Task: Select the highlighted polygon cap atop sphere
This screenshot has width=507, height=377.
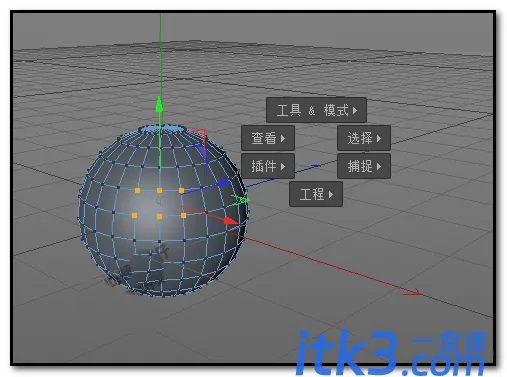Action: coord(162,129)
